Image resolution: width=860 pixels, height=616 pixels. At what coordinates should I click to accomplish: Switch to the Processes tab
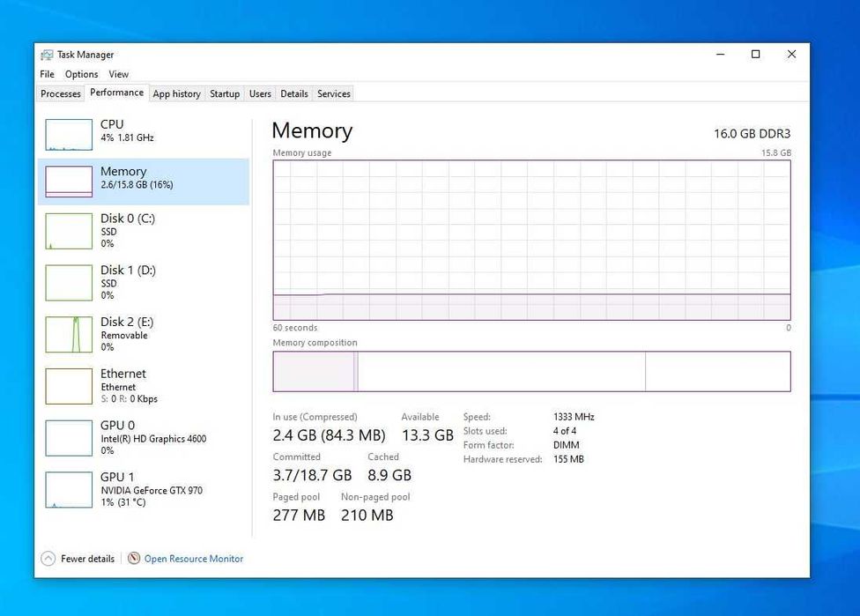click(61, 93)
